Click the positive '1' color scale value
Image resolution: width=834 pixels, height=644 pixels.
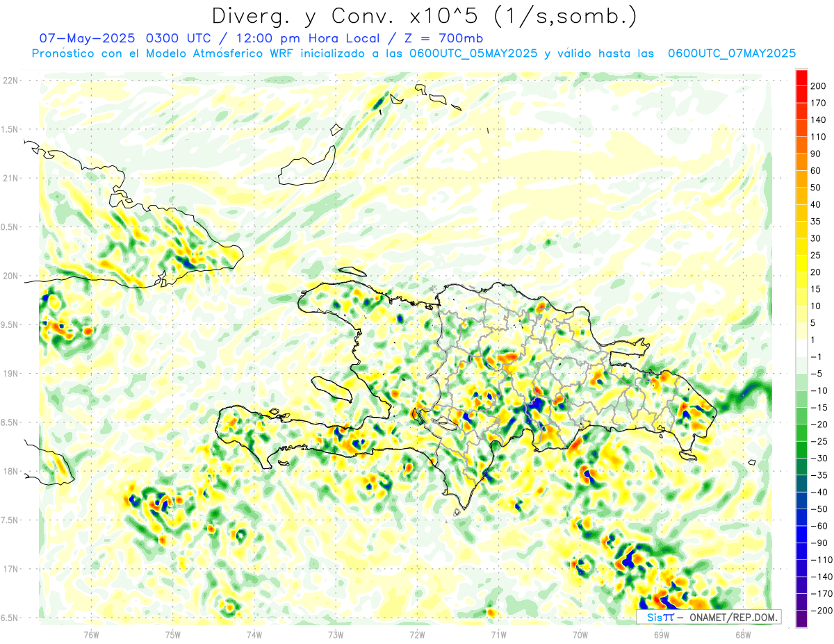814,340
